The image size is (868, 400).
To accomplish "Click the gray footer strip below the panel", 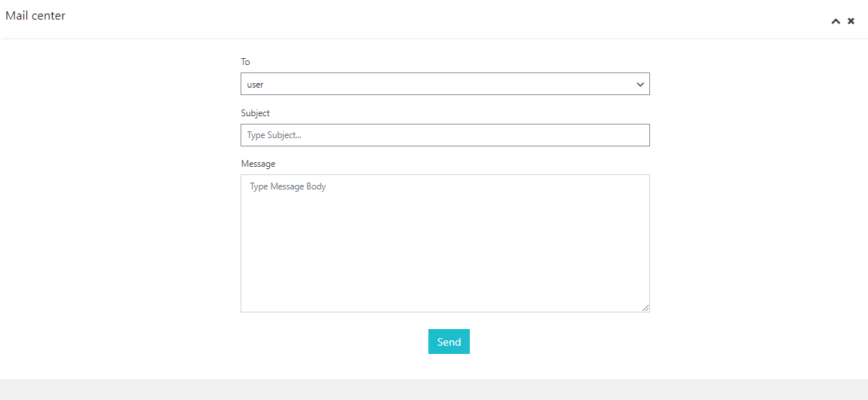I will 434,389.
